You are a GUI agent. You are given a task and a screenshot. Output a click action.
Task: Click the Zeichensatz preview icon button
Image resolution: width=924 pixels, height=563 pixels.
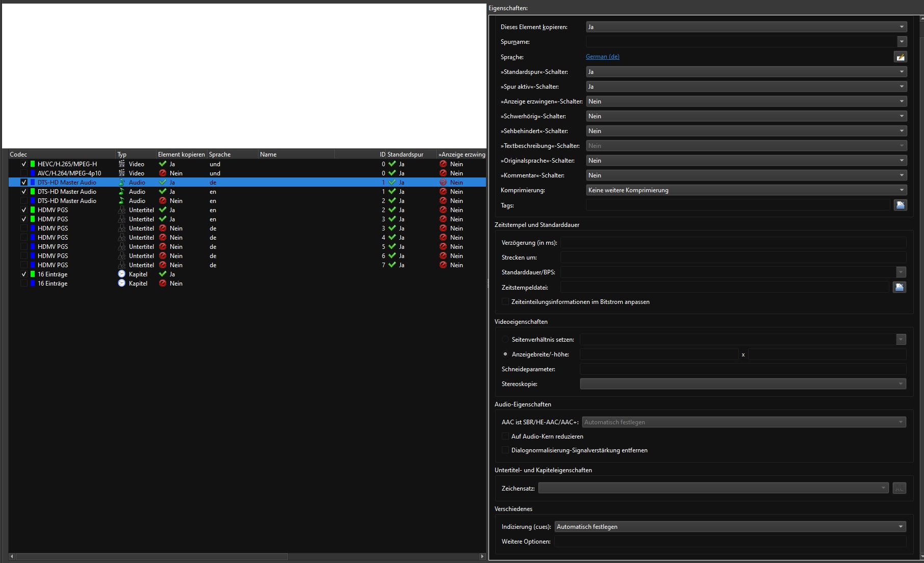[900, 488]
